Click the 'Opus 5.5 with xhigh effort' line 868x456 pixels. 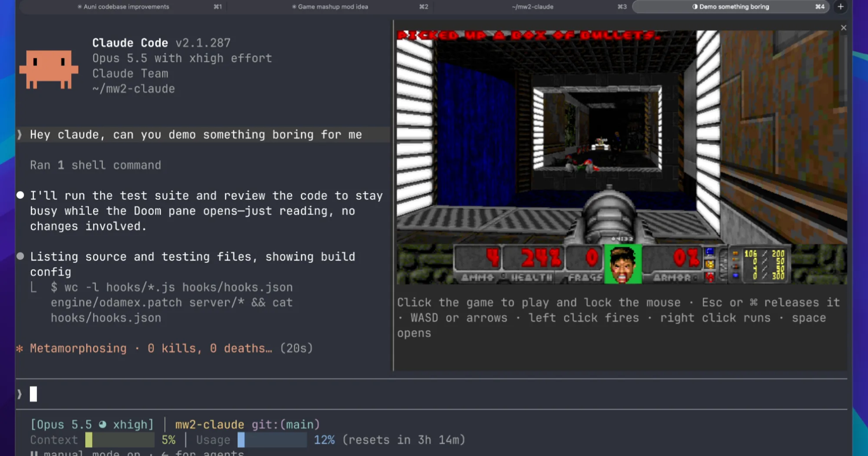[182, 58]
